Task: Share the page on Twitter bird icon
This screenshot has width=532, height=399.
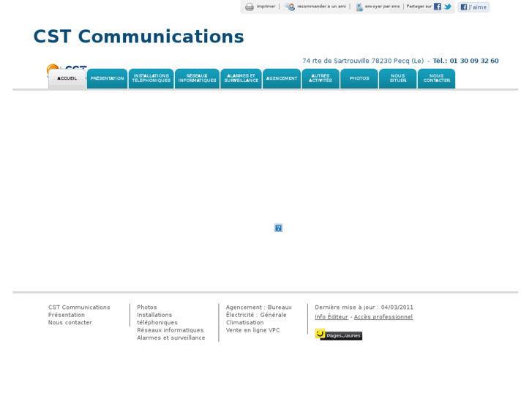Action: (x=448, y=7)
